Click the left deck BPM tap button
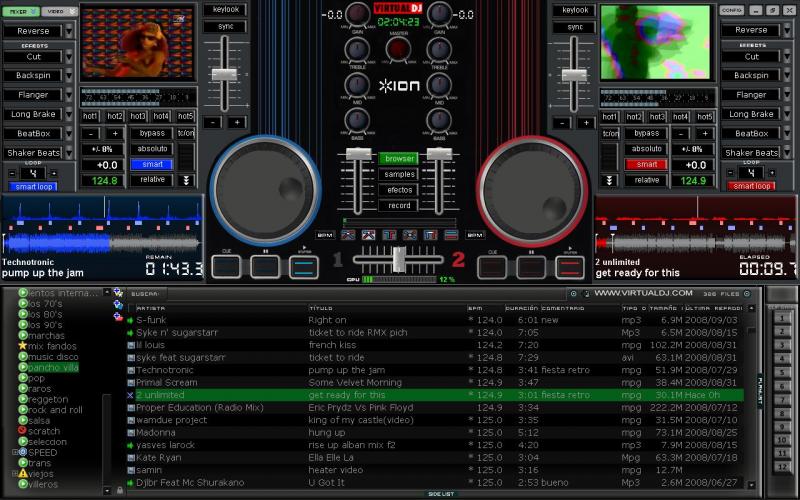This screenshot has height=500, width=800. click(324, 235)
